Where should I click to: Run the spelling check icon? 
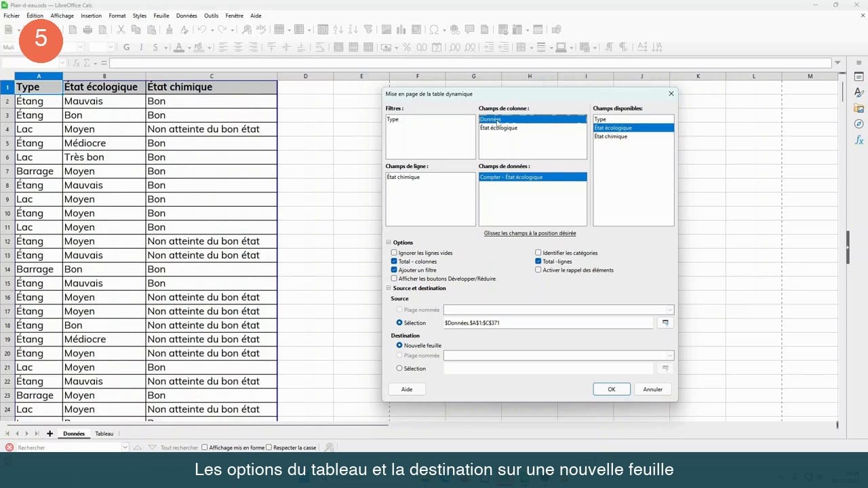[262, 30]
